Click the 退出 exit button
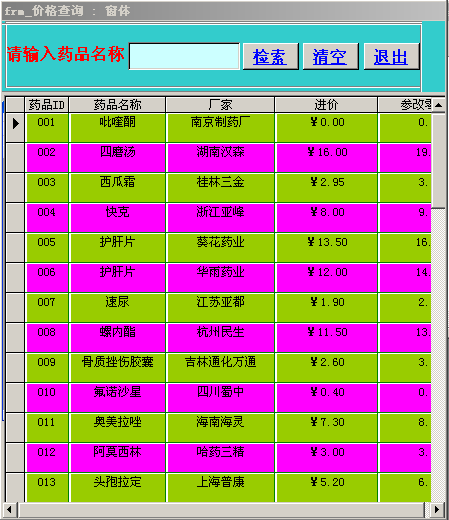Image resolution: width=449 pixels, height=520 pixels. click(391, 56)
